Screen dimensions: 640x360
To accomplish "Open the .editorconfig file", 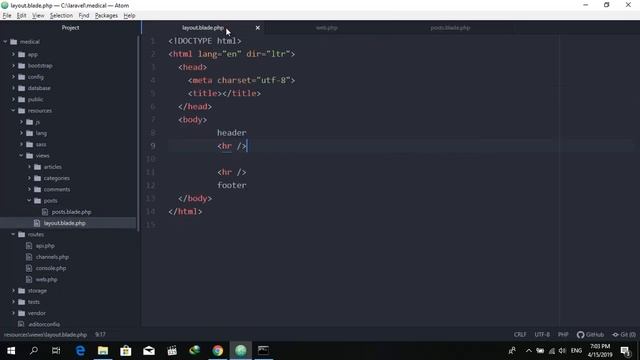I will (x=44, y=324).
